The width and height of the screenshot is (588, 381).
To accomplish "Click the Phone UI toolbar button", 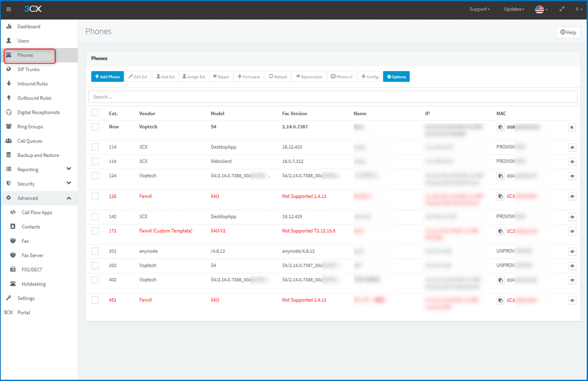I will (342, 76).
